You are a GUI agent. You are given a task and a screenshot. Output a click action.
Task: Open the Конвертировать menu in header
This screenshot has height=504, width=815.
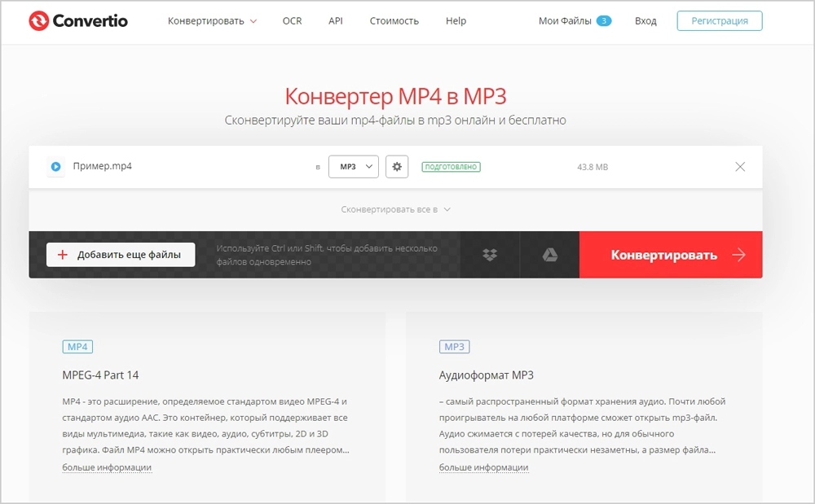click(x=212, y=20)
